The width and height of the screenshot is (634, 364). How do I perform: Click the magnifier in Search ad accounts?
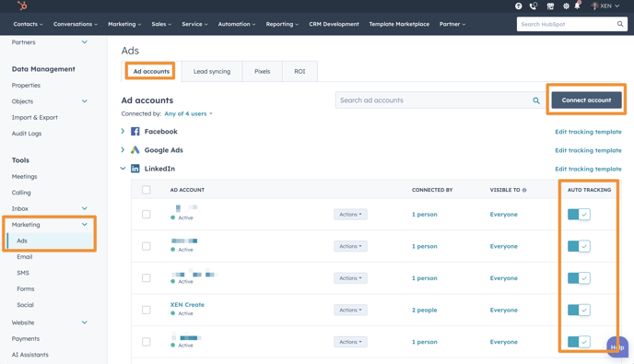(536, 100)
